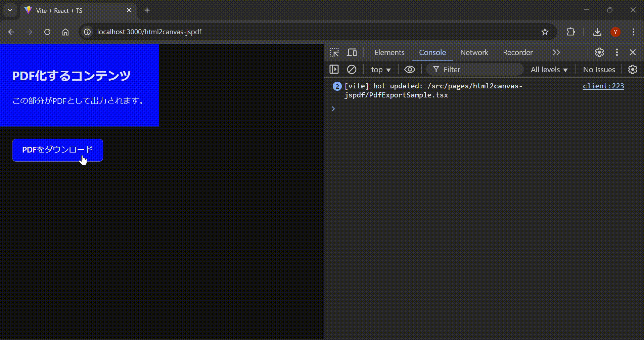Create a live expression with the eye icon
This screenshot has width=644, height=340.
tap(409, 69)
